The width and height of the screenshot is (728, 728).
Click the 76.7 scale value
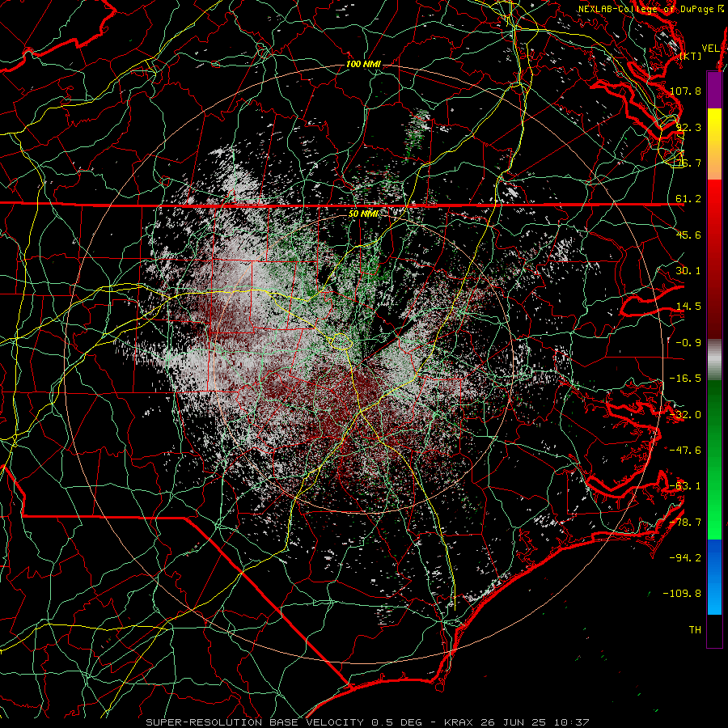click(688, 163)
